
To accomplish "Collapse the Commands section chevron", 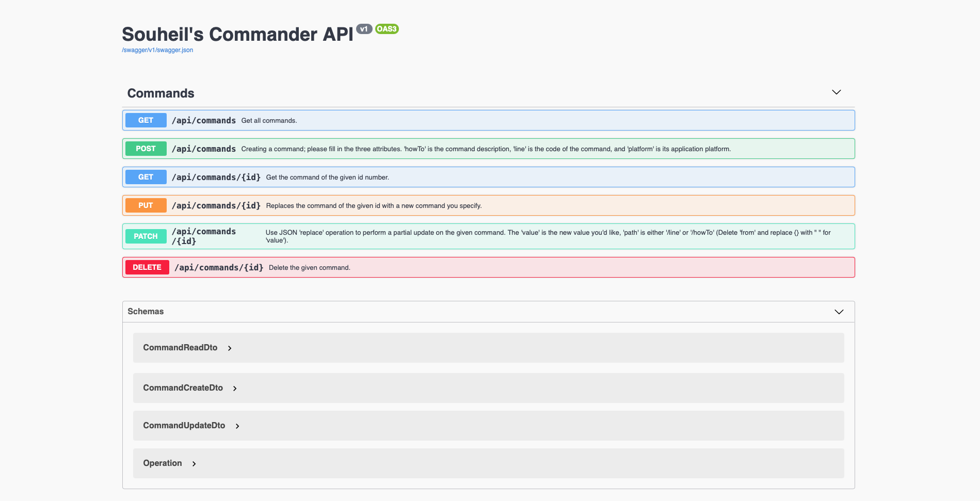I will point(836,92).
